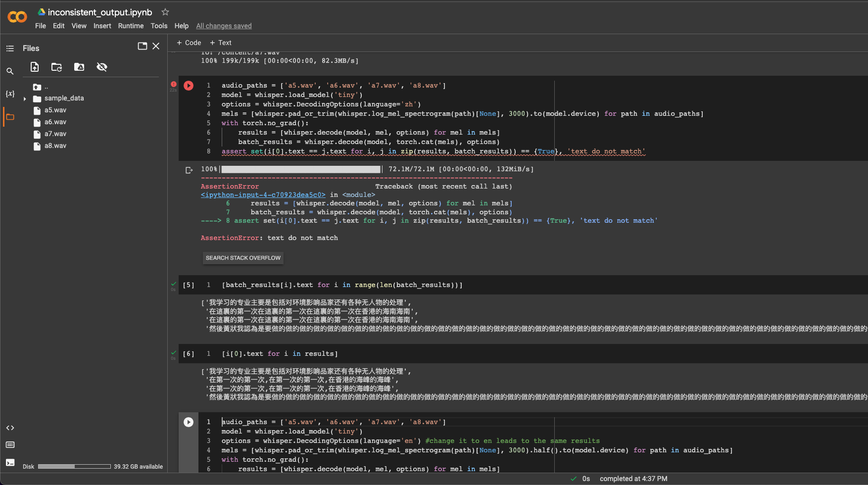
Task: Click the Google Colab logo
Action: pyautogui.click(x=17, y=17)
